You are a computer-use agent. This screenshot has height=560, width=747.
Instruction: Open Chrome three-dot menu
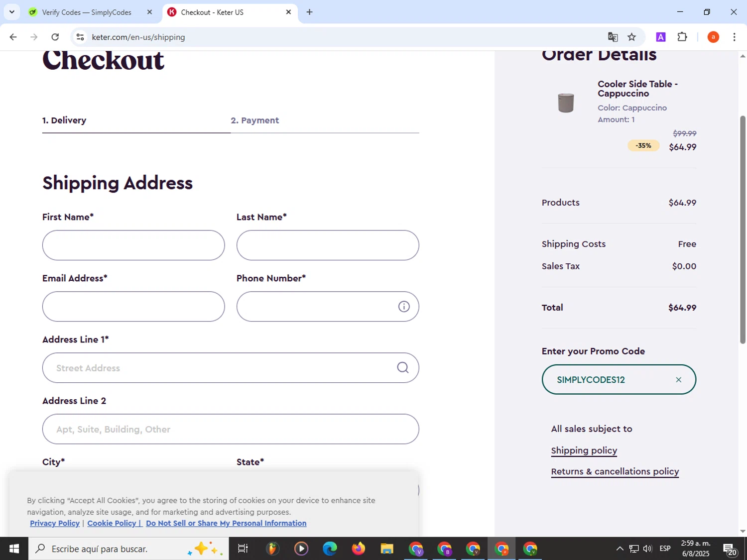(734, 37)
